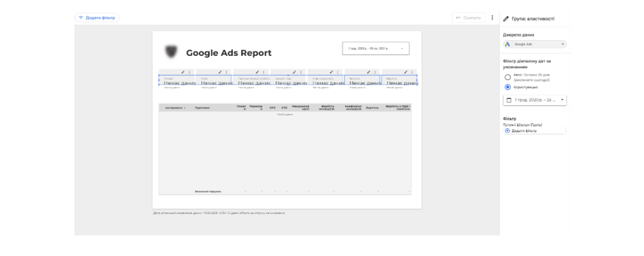Click the Додати фільтр button at top left

97,18
